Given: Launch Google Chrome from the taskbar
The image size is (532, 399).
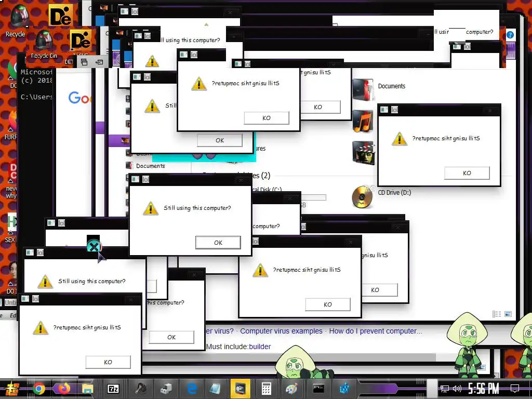Looking at the screenshot, I should [x=38, y=389].
